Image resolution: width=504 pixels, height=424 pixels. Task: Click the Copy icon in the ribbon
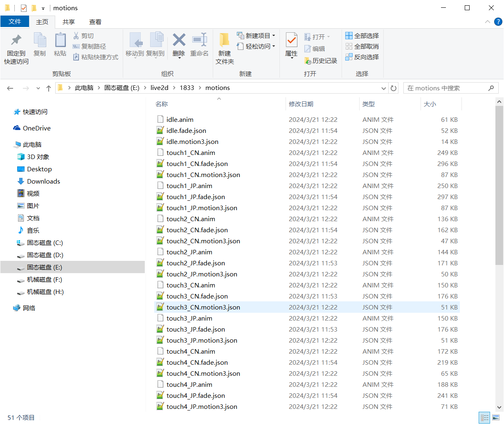40,40
